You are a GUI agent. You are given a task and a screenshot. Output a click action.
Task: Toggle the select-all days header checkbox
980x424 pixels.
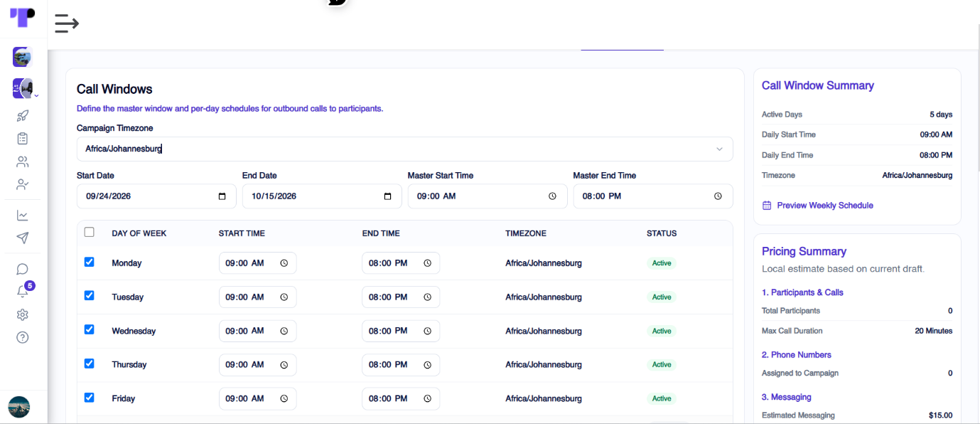[x=89, y=232]
